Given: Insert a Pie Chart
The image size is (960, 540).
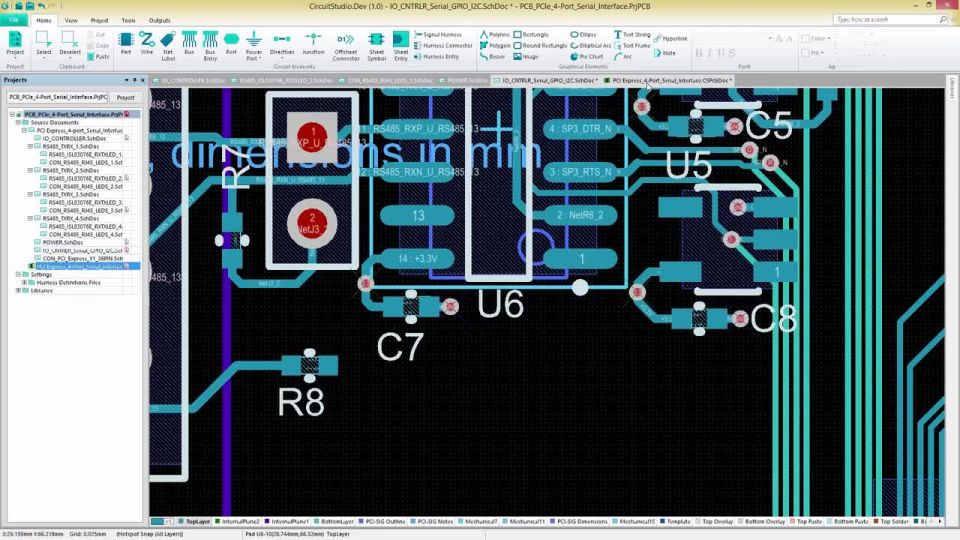Looking at the screenshot, I should click(587, 56).
